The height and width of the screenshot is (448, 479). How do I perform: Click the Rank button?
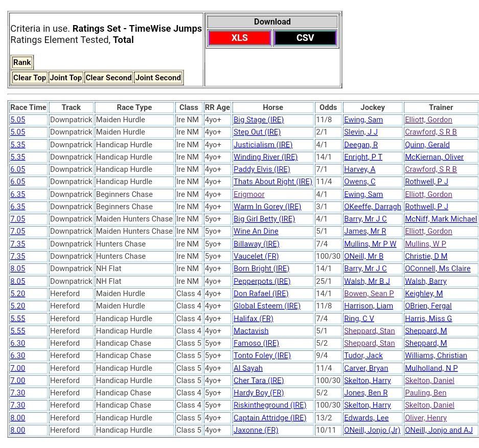click(22, 62)
